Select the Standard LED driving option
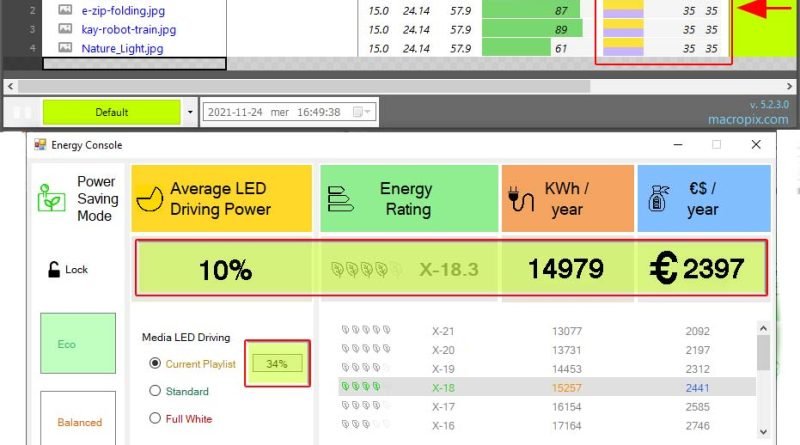 [x=154, y=391]
